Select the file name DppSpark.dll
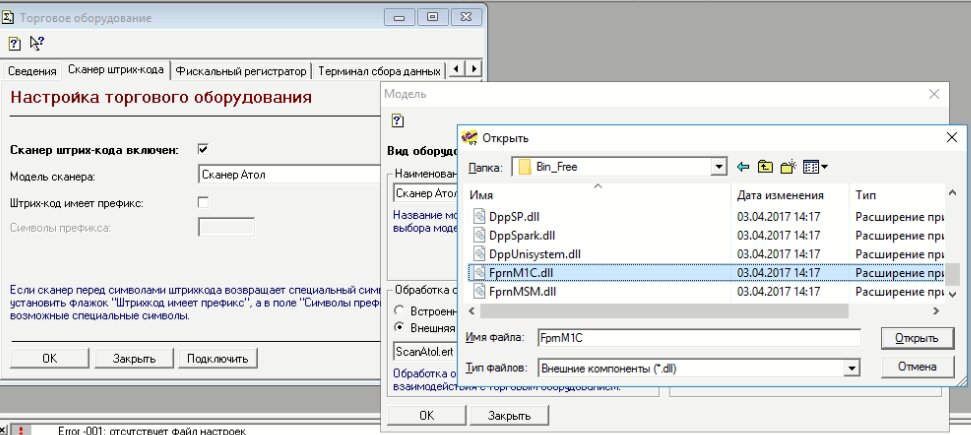 pyautogui.click(x=522, y=235)
